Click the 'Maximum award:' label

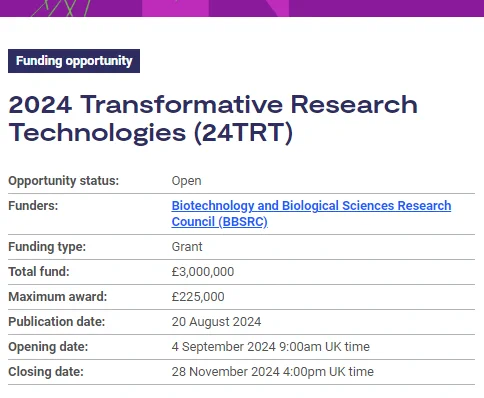pos(58,297)
